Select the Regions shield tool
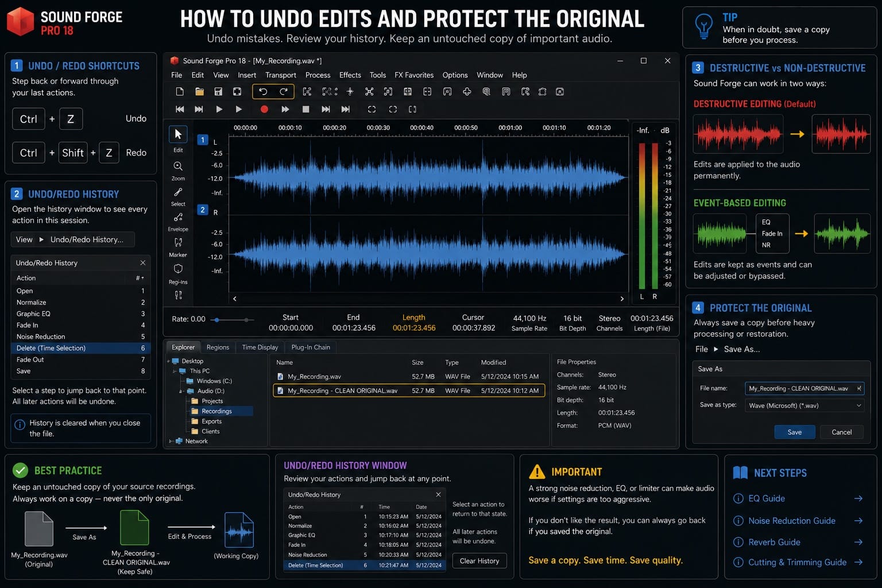The image size is (882, 588). (178, 269)
